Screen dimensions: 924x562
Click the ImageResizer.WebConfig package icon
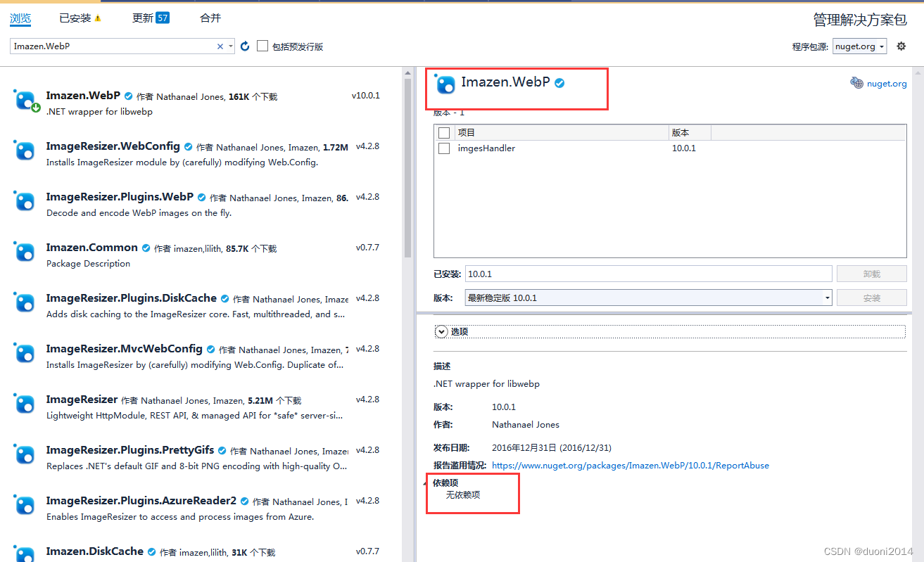(x=25, y=151)
